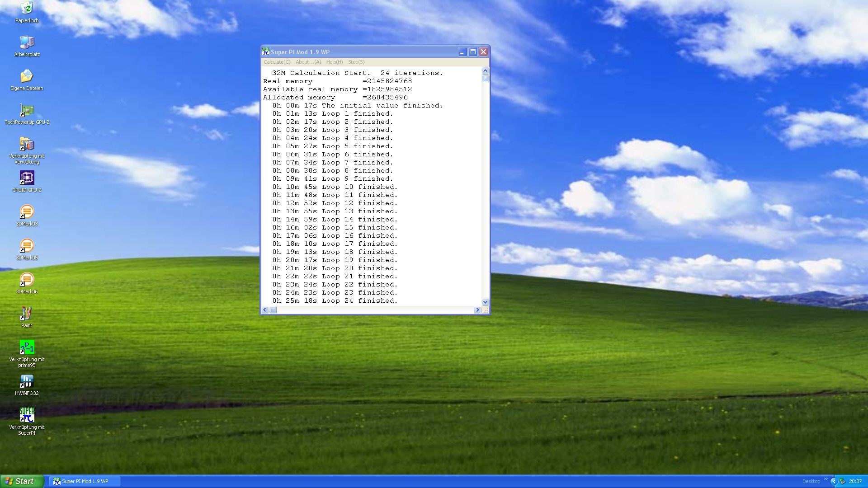The height and width of the screenshot is (488, 868).
Task: Click the 'Loop 1 finished' line
Action: (333, 113)
